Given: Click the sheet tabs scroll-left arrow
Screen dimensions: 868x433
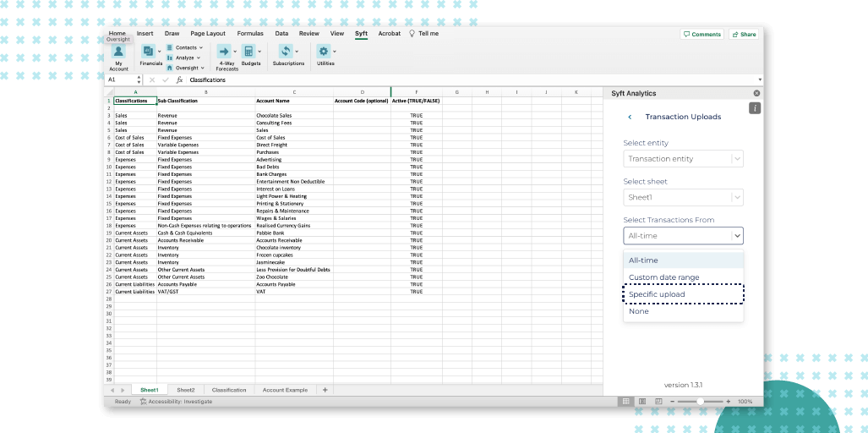Looking at the screenshot, I should [x=112, y=391].
